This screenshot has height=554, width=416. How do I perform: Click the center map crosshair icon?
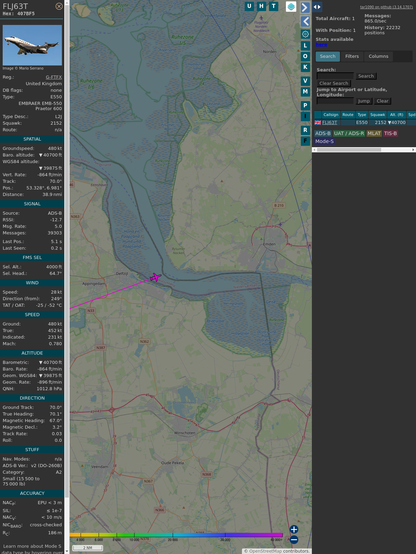[x=305, y=34]
